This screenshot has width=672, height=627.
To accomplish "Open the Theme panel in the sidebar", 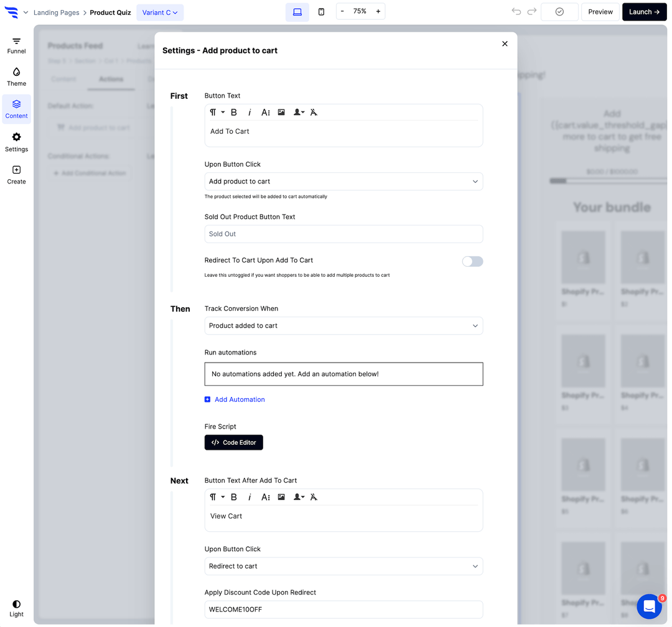I will point(16,75).
